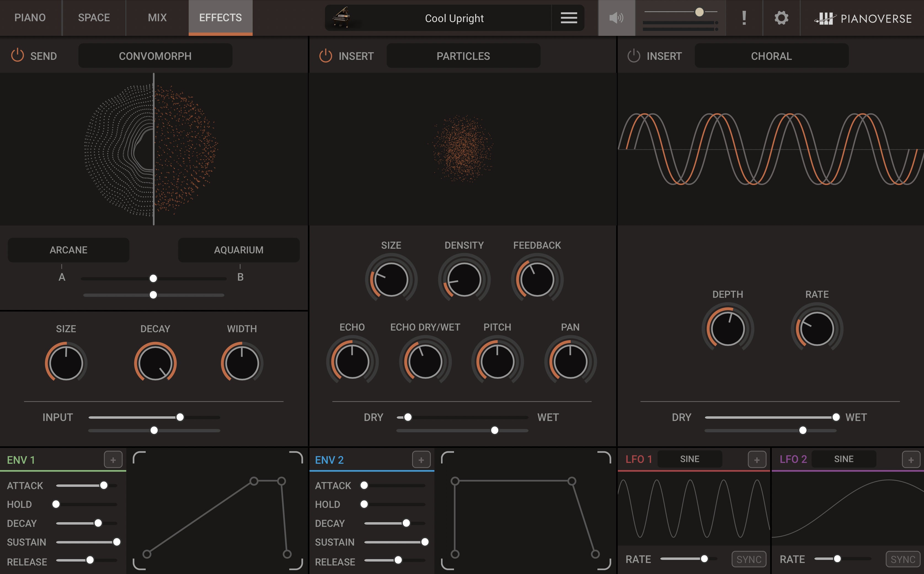Toggle the SEND power button on ConvoMorph
924x574 pixels.
(x=18, y=55)
